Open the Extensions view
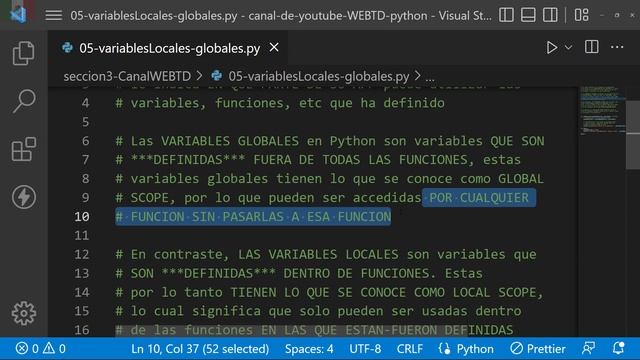Screen dimensions: 640x360 point(23,149)
